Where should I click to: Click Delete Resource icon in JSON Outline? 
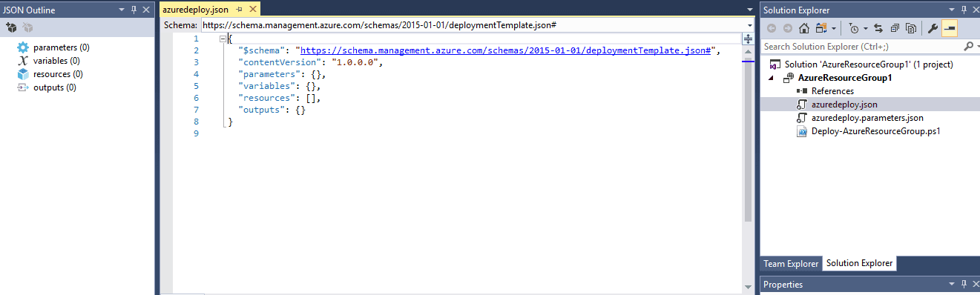[x=27, y=27]
